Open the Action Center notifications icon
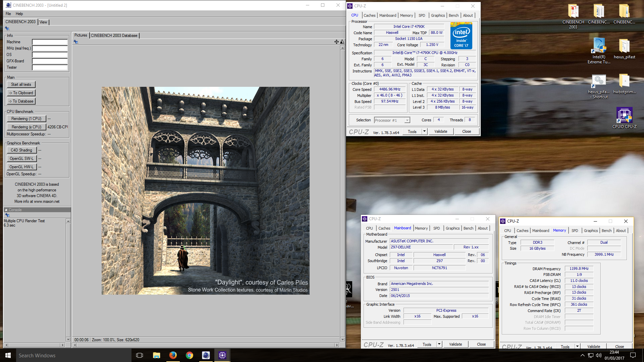Viewport: 644px width, 362px height. (x=633, y=355)
